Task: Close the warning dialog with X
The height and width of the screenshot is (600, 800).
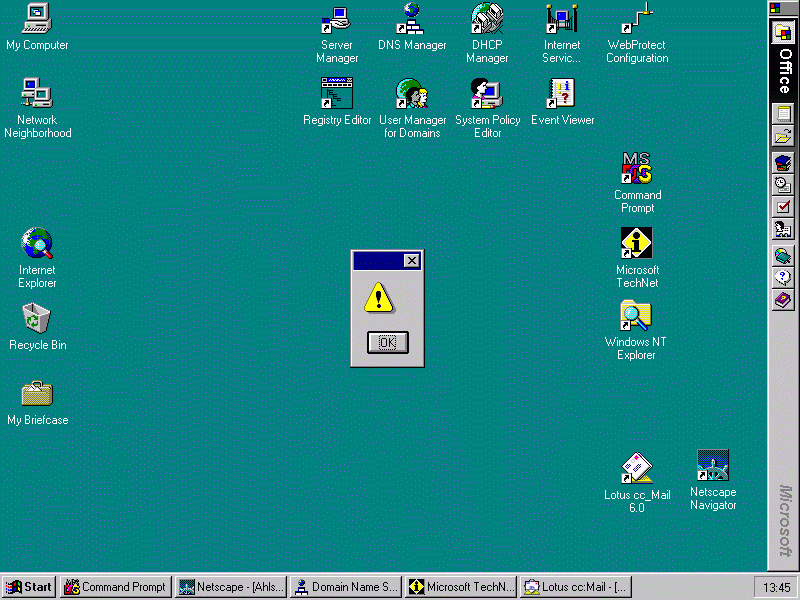Action: pyautogui.click(x=412, y=261)
